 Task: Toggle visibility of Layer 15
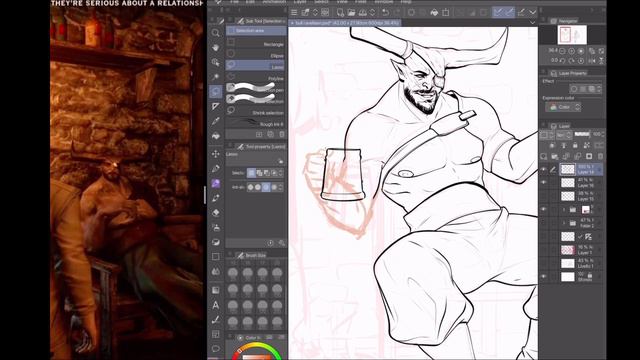click(544, 196)
